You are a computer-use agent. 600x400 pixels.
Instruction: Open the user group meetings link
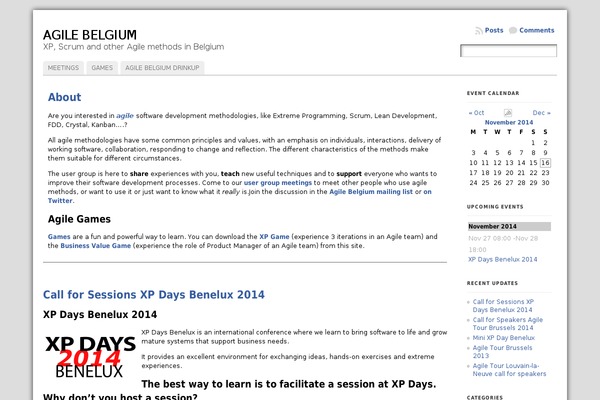[x=278, y=183]
